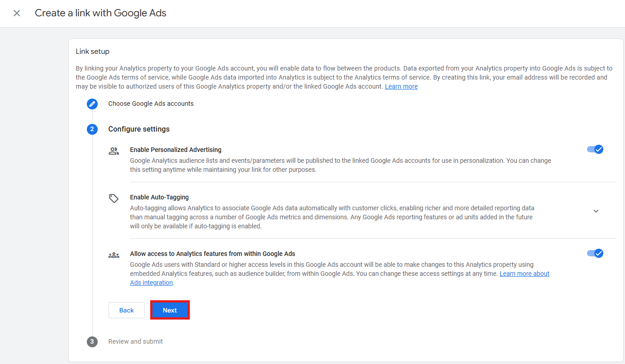Close the Create a link dialog
This screenshot has width=625, height=364.
[17, 13]
